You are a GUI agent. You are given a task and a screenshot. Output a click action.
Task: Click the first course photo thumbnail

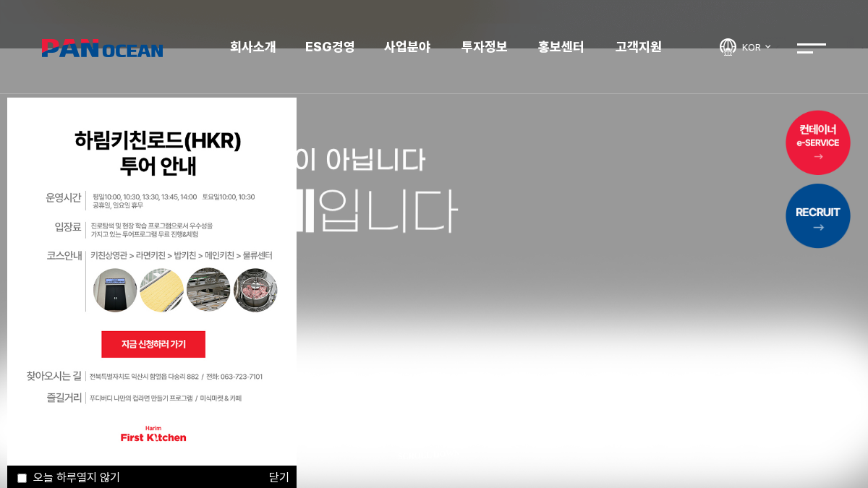tap(115, 290)
